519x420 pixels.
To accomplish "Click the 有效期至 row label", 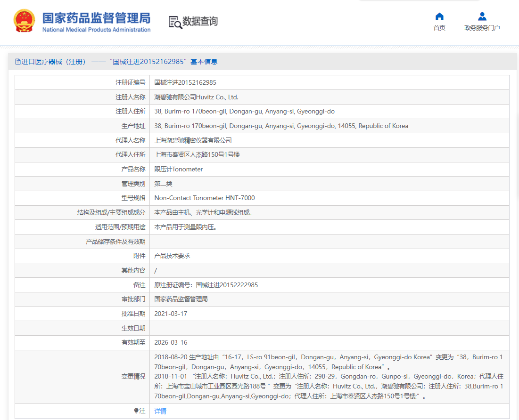I will (133, 343).
